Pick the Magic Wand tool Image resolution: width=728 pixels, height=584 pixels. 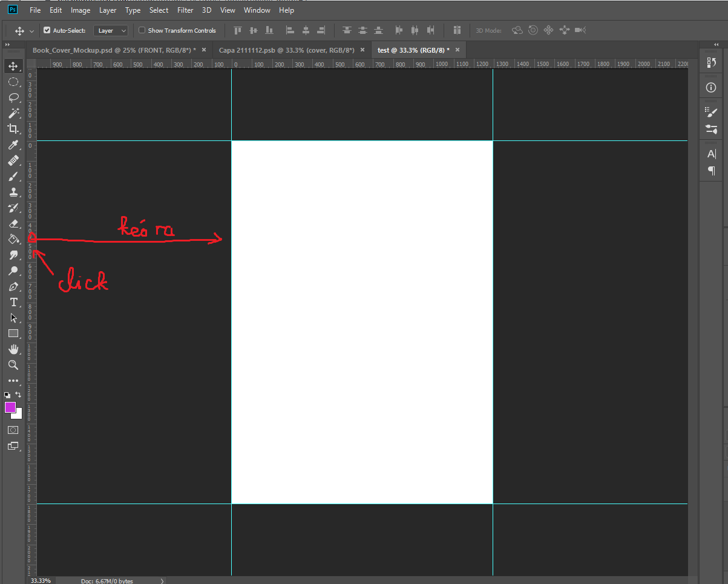click(13, 113)
